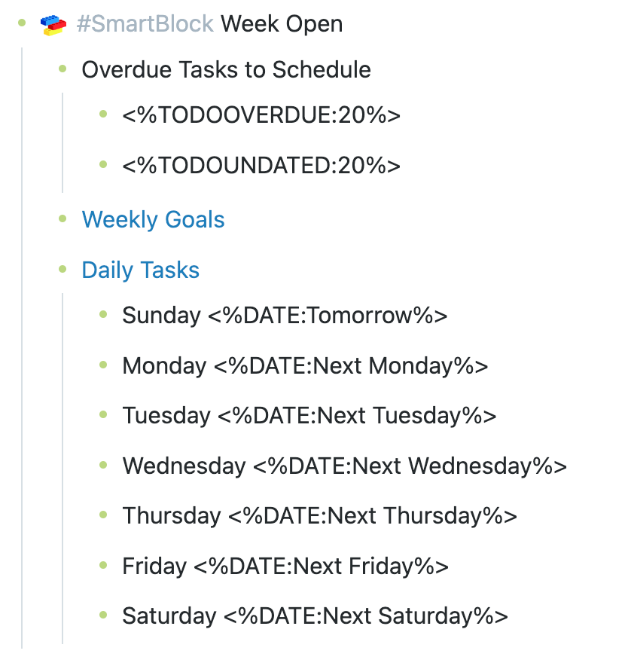Click the Week Open title text

click(x=282, y=24)
